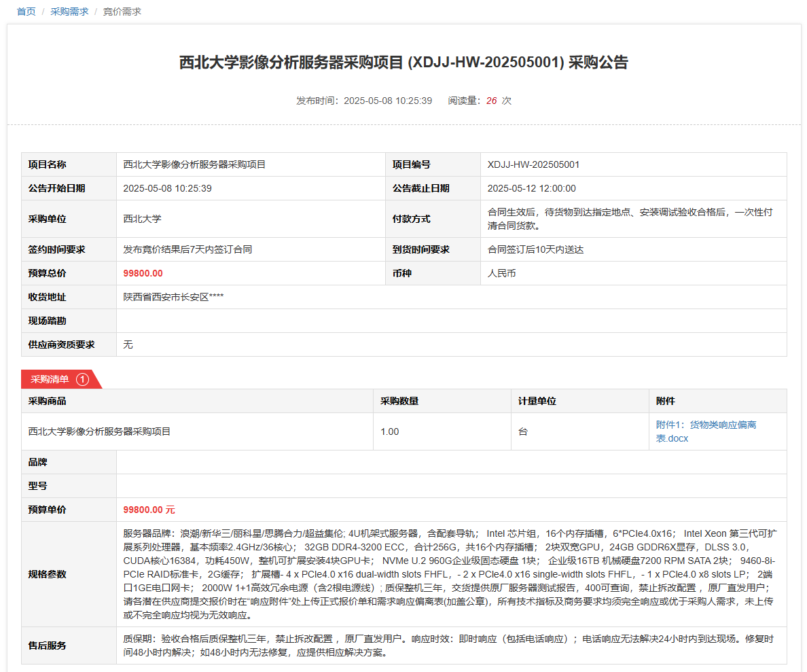Viewport: 807px width, 672px height.
Task: Click the deadline date 2025-05-12 12:00:00
Action: 531,188
